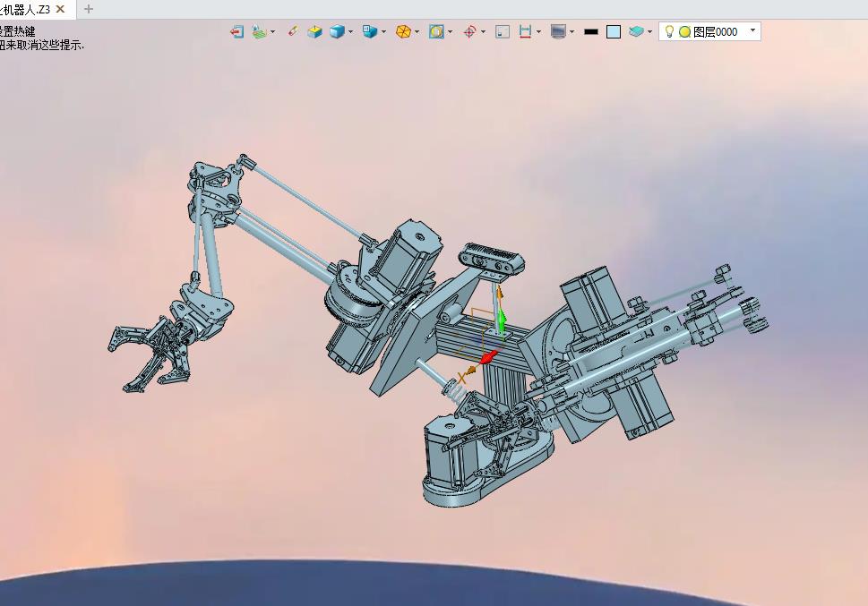Open the view-orientation dropdown arrow
This screenshot has width=868, height=606.
[383, 32]
